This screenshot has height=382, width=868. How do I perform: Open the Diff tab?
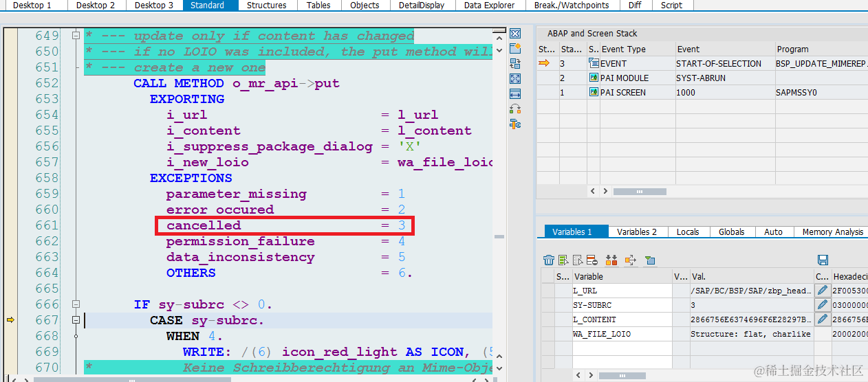coord(635,5)
